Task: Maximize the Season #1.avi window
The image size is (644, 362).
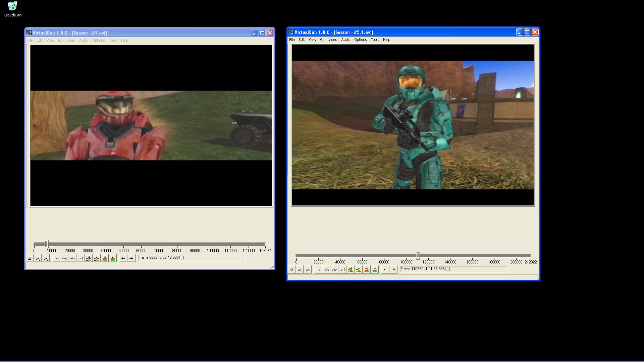Action: [x=262, y=33]
